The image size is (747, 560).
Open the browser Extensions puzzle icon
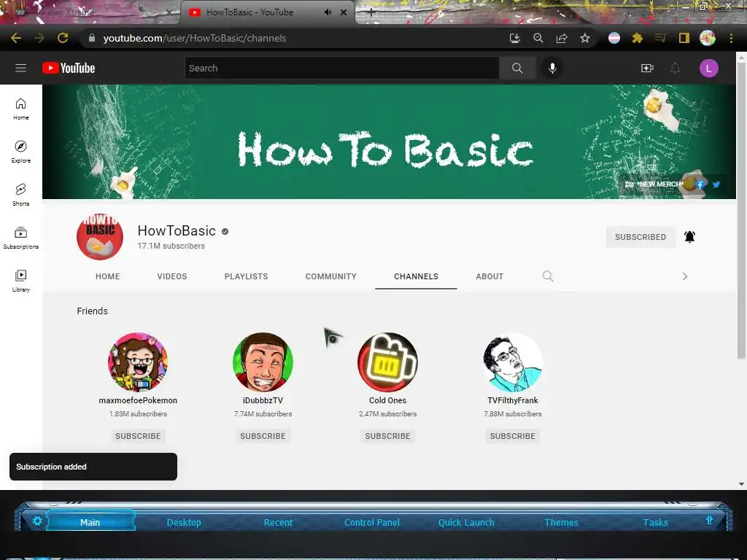pyautogui.click(x=637, y=38)
